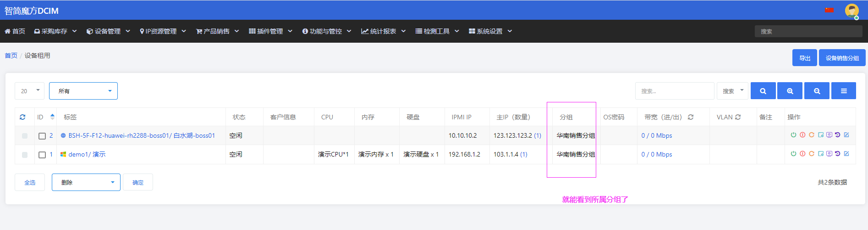Click the China flag language icon
This screenshot has width=868, height=230.
point(830,10)
